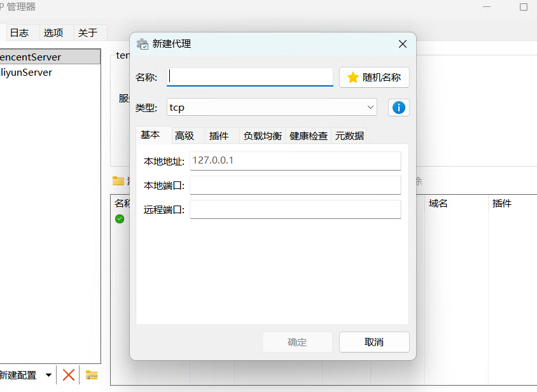This screenshot has width=537, height=392.
Task: Switch to the Health Check (健康检查) tab
Action: click(x=309, y=136)
